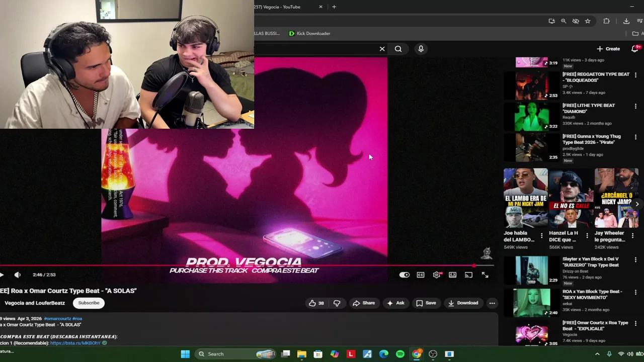Open the bsta.rs purchase link
The height and width of the screenshot is (362, 644).
pos(75,343)
